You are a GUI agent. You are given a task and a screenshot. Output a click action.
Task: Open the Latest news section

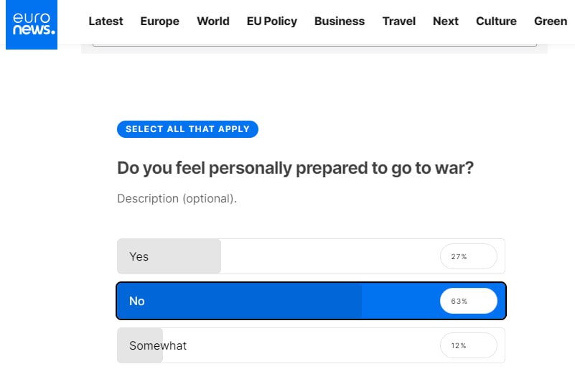pyautogui.click(x=106, y=21)
